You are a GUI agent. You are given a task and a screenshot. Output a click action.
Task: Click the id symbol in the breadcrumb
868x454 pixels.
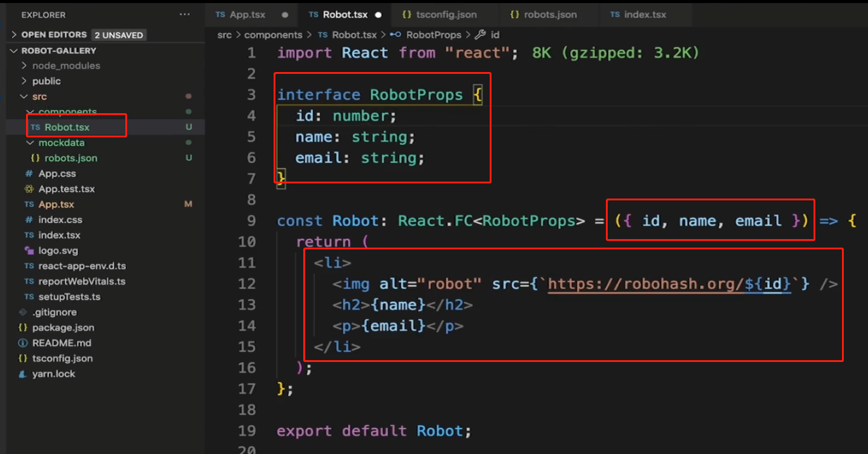click(x=495, y=35)
